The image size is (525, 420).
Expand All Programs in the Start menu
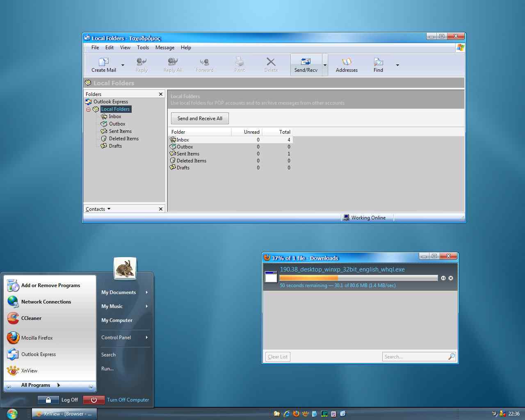[x=50, y=386]
